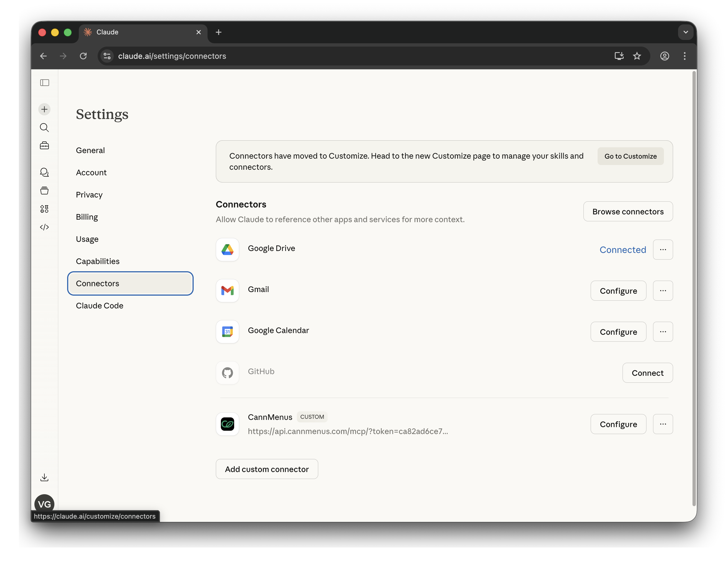The width and height of the screenshot is (728, 563).
Task: Click the GitHub connector logo
Action: pyautogui.click(x=227, y=373)
